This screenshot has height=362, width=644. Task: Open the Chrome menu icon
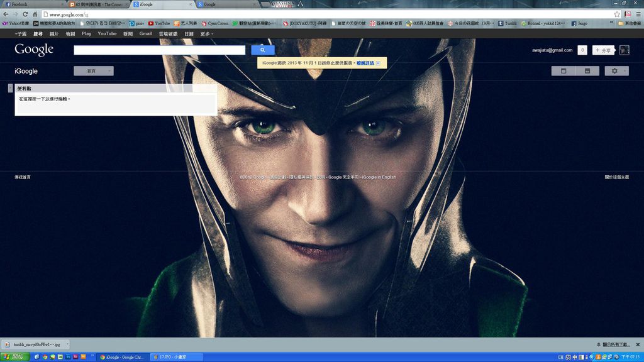tap(638, 14)
